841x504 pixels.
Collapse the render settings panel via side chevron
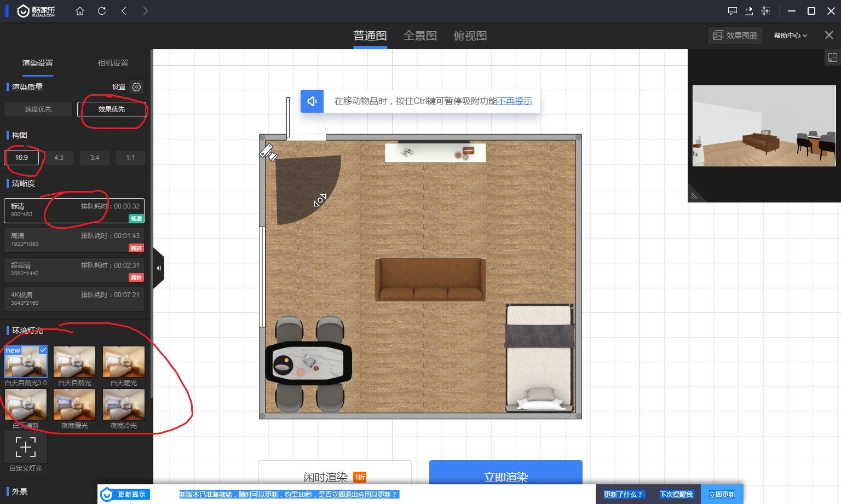tap(159, 268)
